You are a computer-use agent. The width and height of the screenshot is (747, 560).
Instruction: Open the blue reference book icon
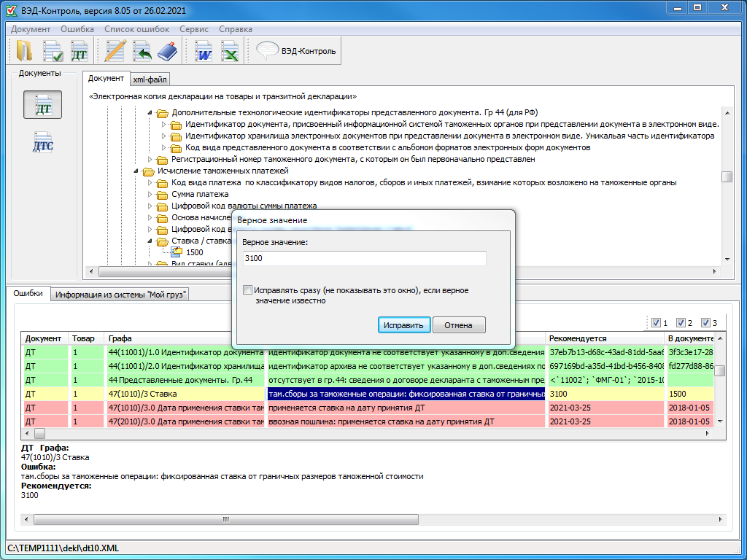pyautogui.click(x=168, y=51)
